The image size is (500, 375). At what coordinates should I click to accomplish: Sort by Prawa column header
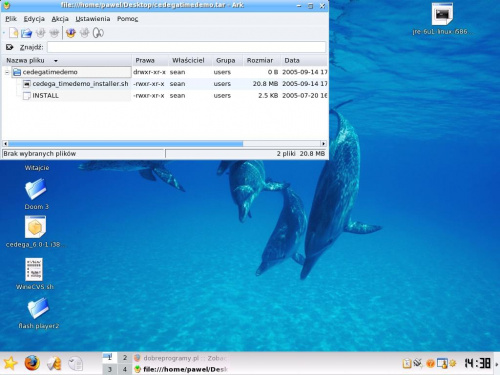coord(150,60)
